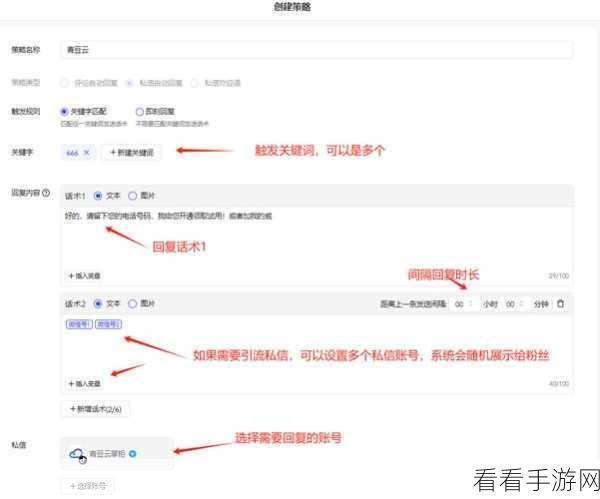Select 文本 radio for 话术2
The width and height of the screenshot is (600, 499).
coord(98,304)
